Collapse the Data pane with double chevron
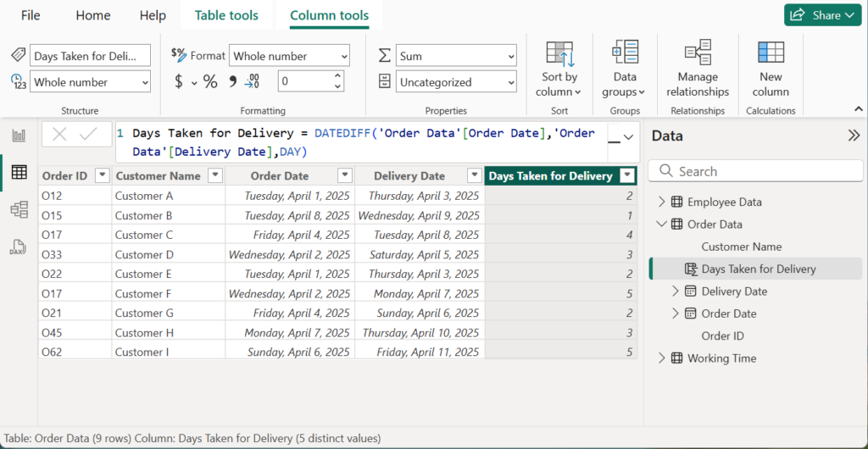The height and width of the screenshot is (449, 868). tap(853, 136)
